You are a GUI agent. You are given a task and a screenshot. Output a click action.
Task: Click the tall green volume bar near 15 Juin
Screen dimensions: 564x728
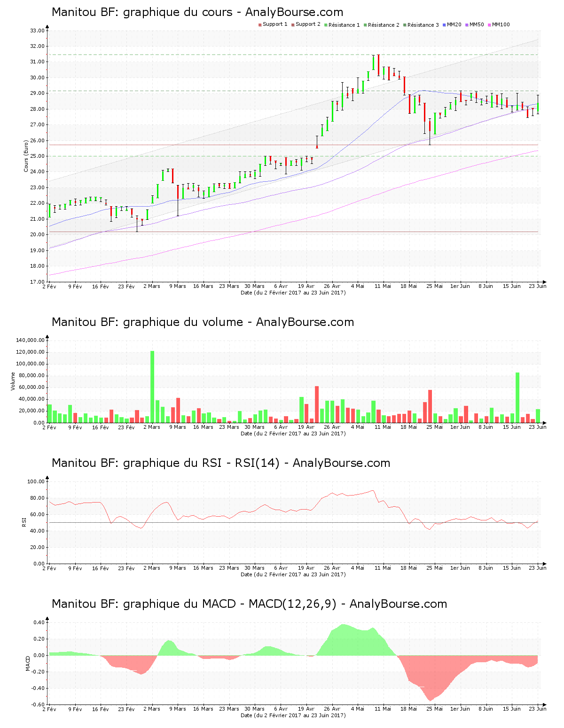[x=517, y=397]
